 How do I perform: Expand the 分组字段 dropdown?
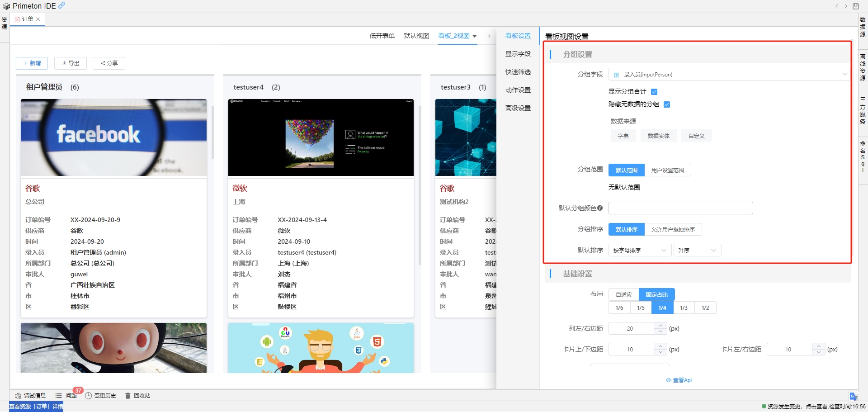pos(728,75)
